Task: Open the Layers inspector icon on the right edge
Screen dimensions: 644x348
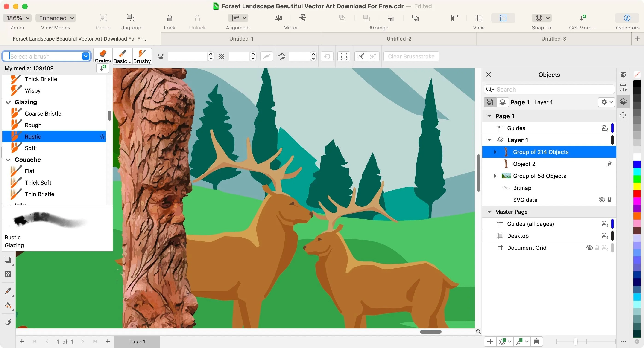Action: tap(623, 101)
